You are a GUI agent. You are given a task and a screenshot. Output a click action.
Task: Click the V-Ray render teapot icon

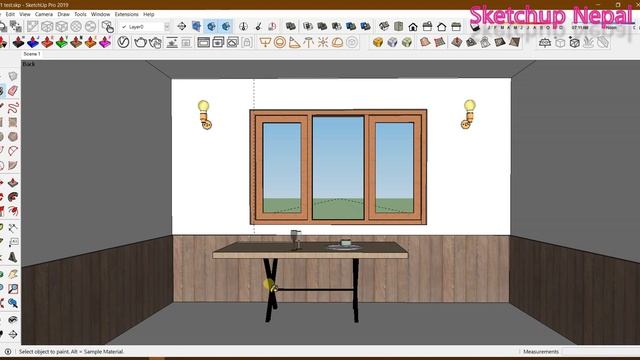point(140,42)
